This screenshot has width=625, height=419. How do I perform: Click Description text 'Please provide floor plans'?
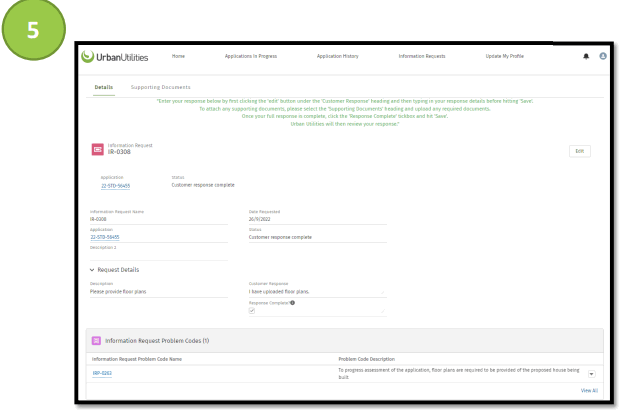click(118, 292)
